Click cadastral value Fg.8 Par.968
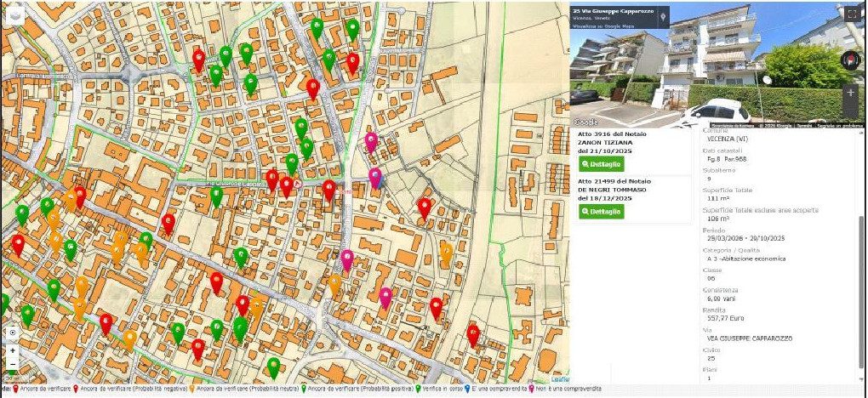 [x=726, y=159]
